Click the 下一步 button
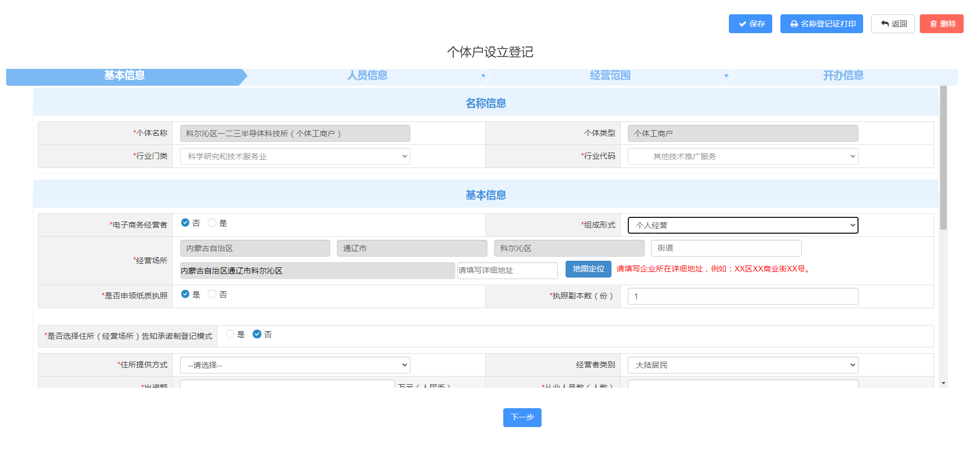The width and height of the screenshot is (980, 474). pos(522,417)
